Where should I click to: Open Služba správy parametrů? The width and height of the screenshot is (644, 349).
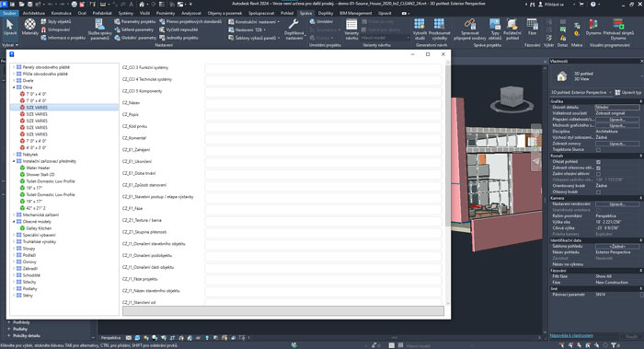coord(99,29)
